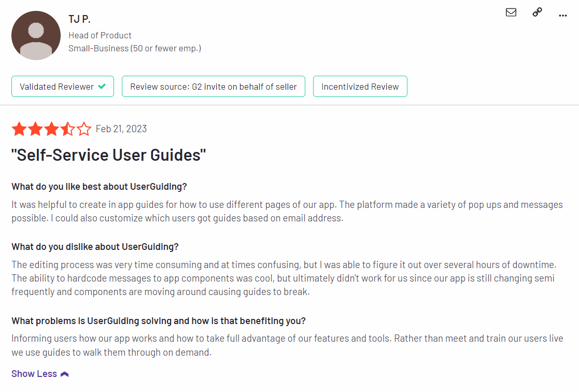Click the Head of Product job title
Viewport: 579px width, 392px height.
[100, 35]
